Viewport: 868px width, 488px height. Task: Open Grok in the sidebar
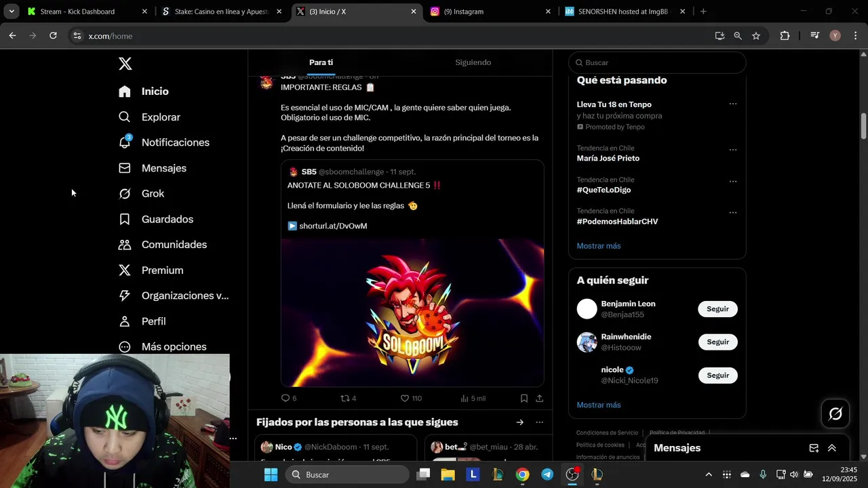pos(141,194)
